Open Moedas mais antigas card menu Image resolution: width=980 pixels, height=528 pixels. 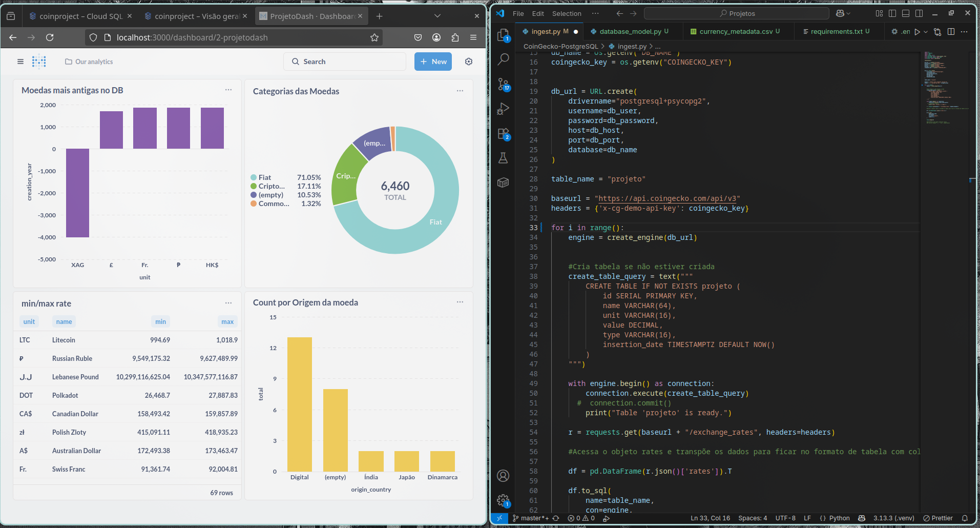228,90
